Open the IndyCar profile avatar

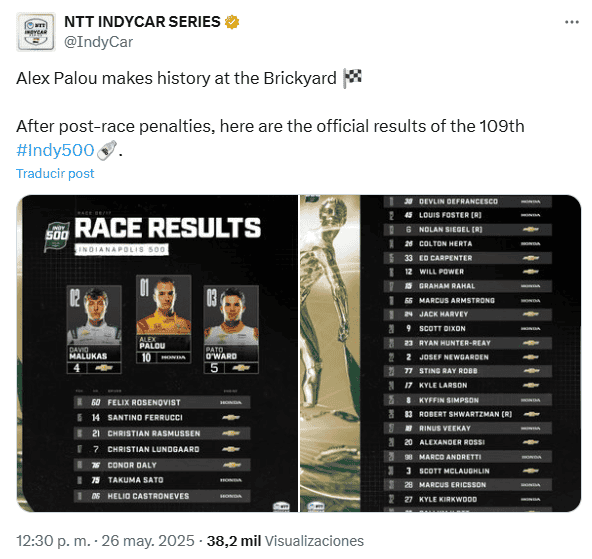point(36,32)
